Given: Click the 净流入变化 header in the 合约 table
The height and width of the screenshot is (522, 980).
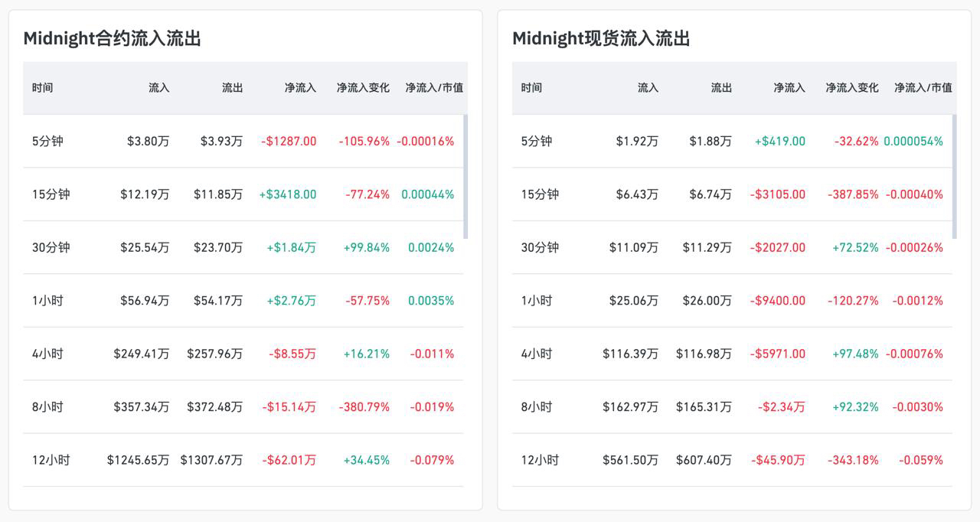Looking at the screenshot, I should click(363, 88).
